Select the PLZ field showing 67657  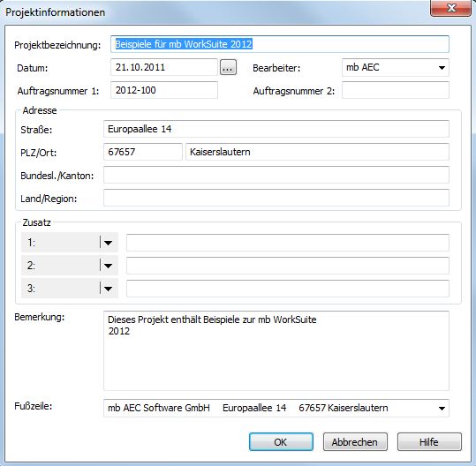(143, 152)
